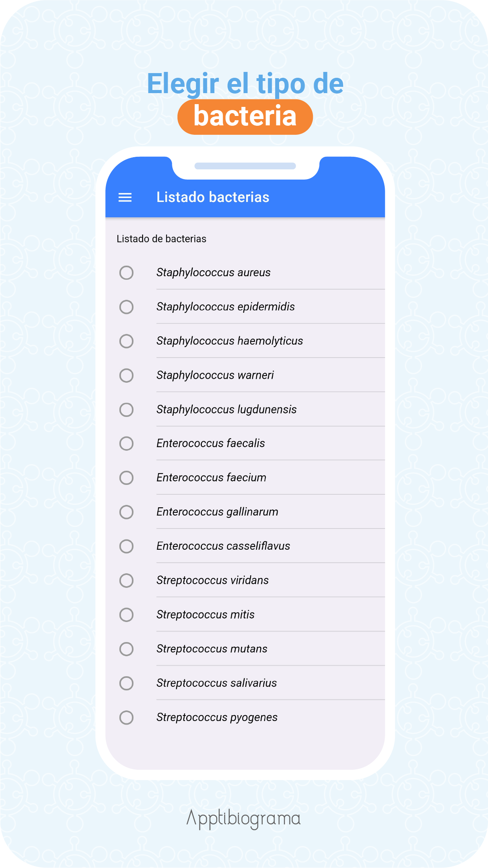This screenshot has width=488, height=868.
Task: Select Enterococcus faecalis radio button
Action: [x=126, y=444]
